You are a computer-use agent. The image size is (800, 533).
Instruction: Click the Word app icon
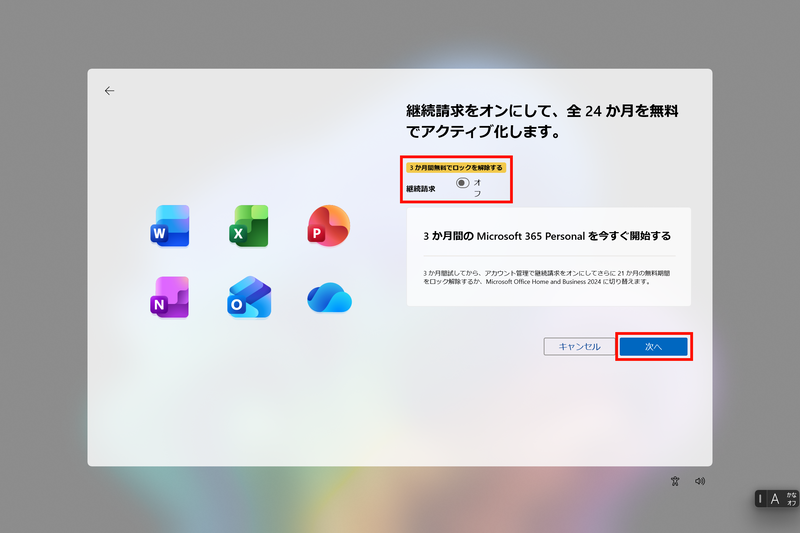click(x=170, y=226)
